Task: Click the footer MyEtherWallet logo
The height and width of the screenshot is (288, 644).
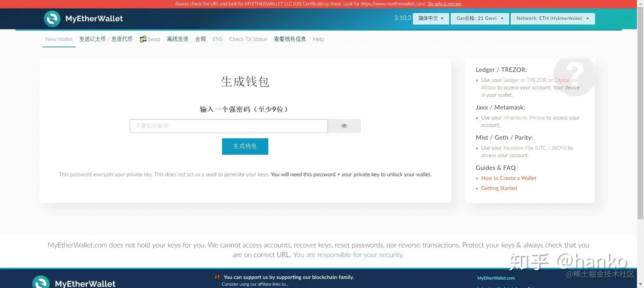Action: [x=74, y=282]
